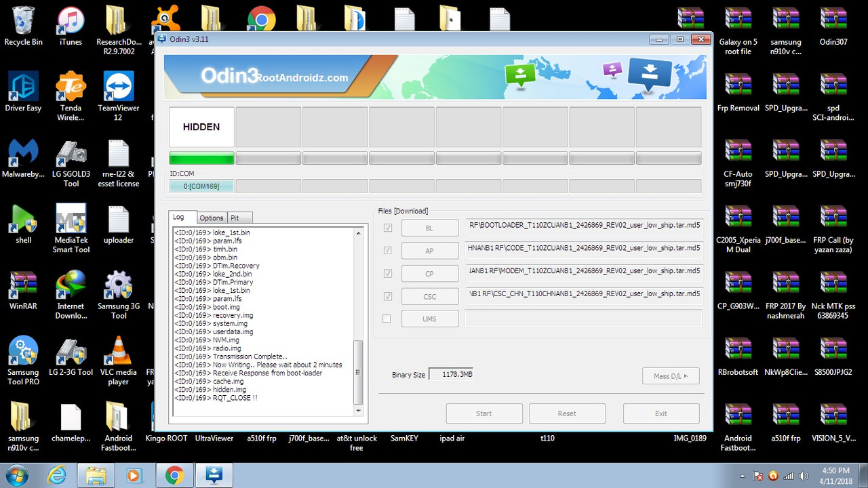Select the 'Transmission Complete..' log line
Screen dimensions: 868x488
point(231,357)
